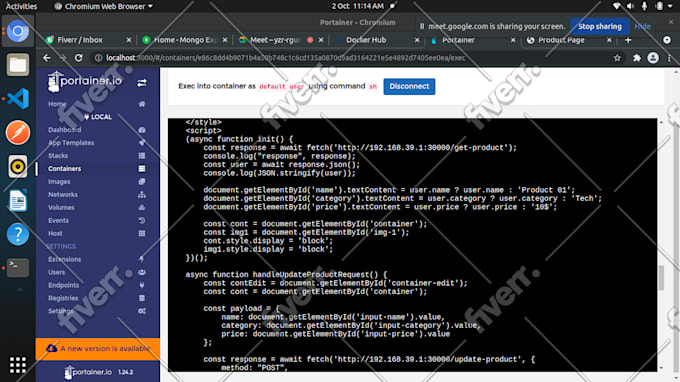Open Files from the dock
This screenshot has height=382, width=680.
[18, 65]
